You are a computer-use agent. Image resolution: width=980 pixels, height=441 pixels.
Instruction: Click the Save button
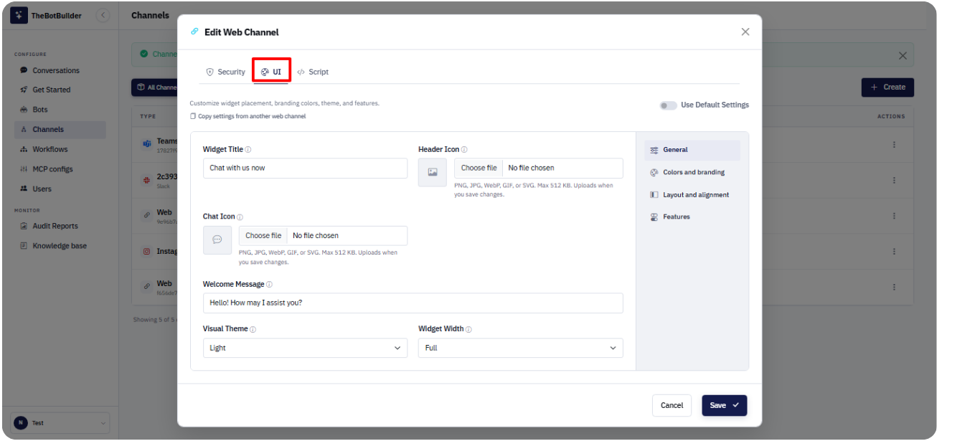pos(724,405)
